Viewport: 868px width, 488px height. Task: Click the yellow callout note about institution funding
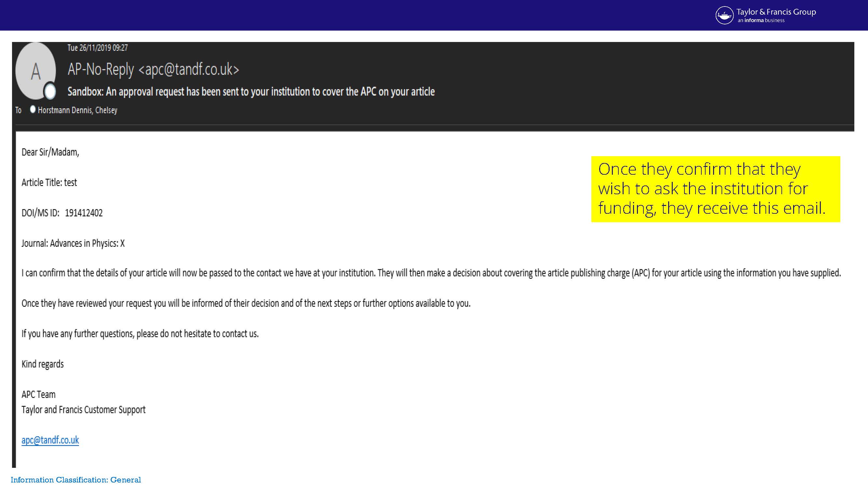pyautogui.click(x=716, y=189)
